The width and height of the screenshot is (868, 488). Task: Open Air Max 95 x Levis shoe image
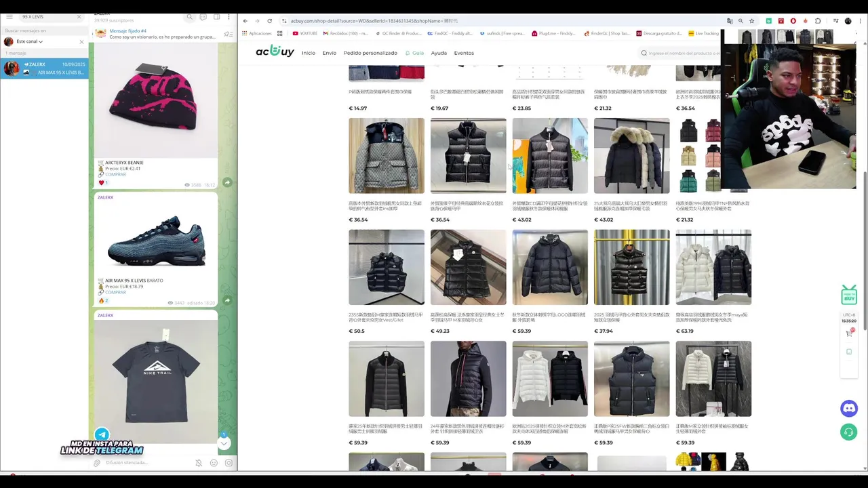156,239
